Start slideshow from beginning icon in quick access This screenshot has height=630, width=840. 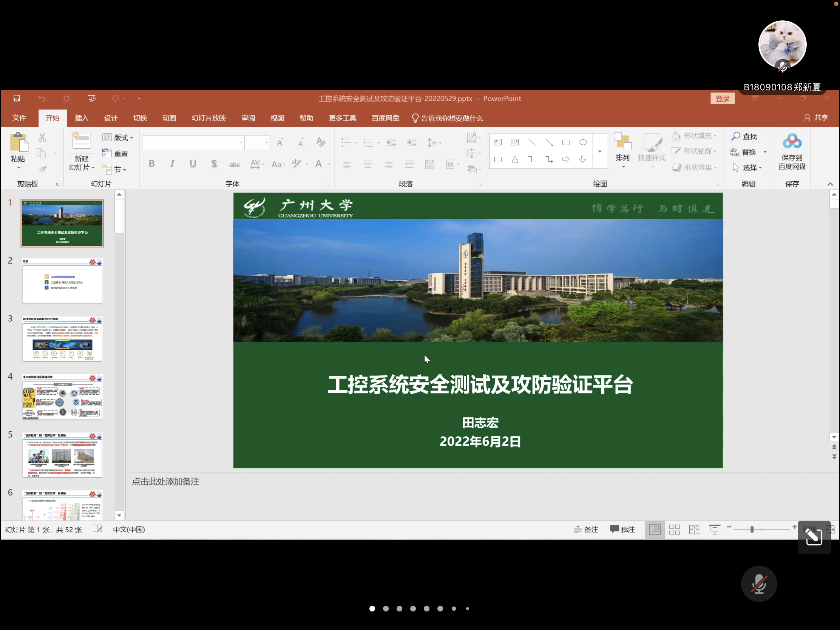tap(91, 98)
